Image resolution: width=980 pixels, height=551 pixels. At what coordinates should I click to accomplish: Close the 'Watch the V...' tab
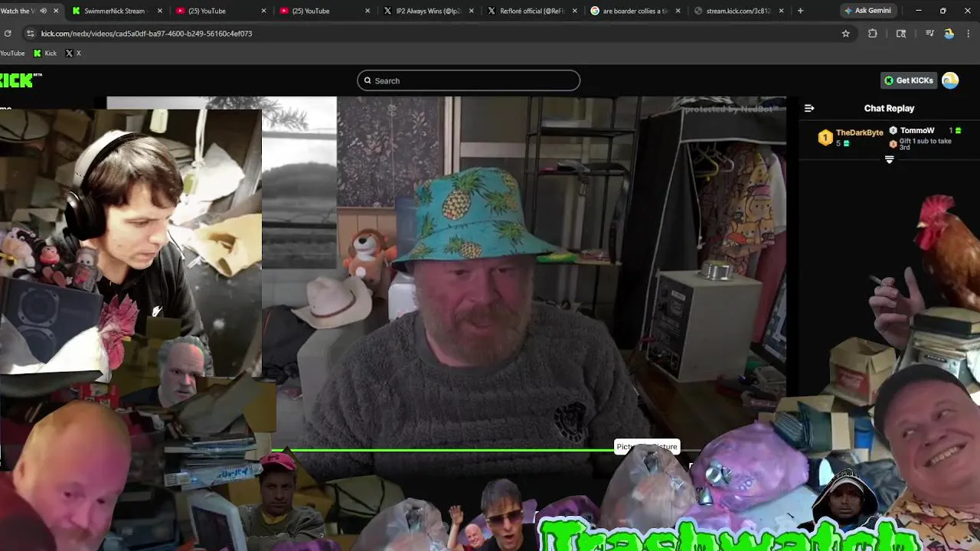click(56, 11)
